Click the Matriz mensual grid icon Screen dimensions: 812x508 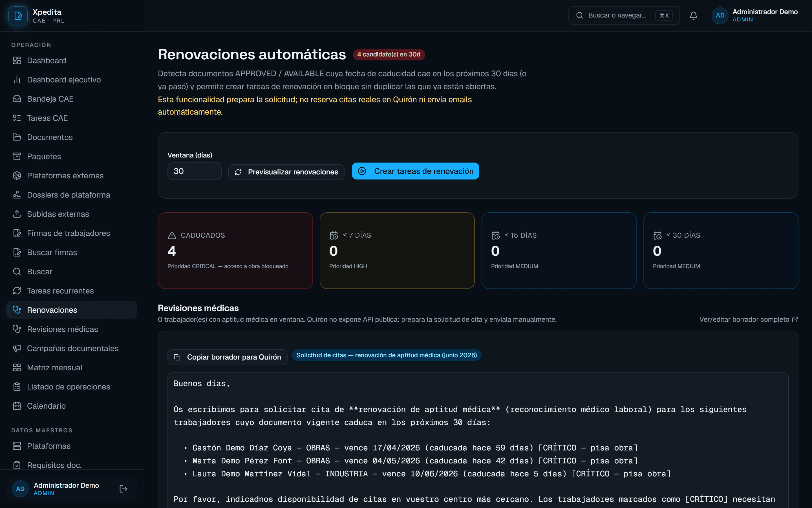coord(17,367)
